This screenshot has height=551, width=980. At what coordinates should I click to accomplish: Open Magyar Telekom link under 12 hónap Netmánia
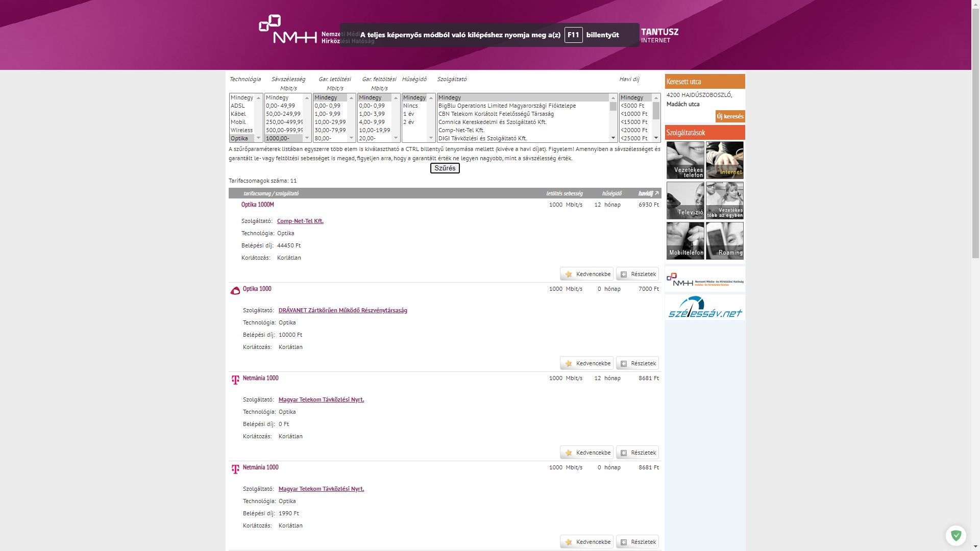pyautogui.click(x=321, y=399)
